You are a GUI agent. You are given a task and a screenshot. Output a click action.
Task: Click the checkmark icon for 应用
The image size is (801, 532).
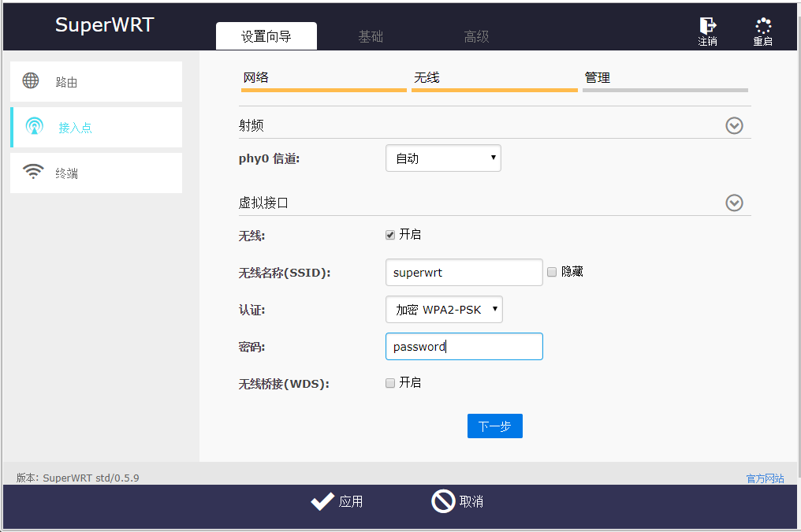click(x=322, y=501)
